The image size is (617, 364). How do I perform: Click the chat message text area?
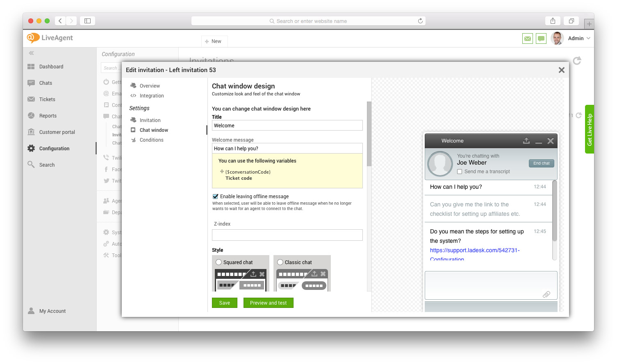pyautogui.click(x=491, y=285)
